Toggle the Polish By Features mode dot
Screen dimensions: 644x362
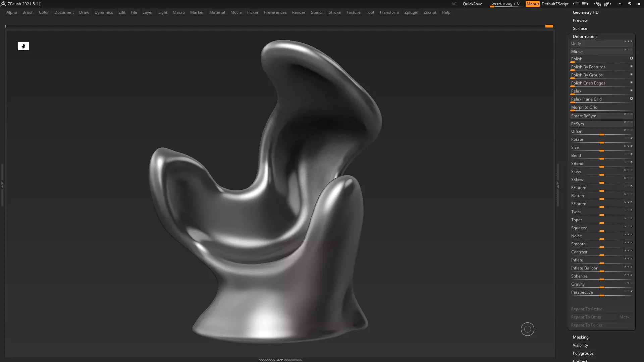click(631, 66)
